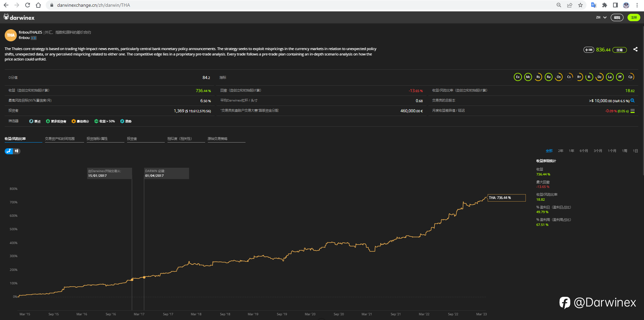
Task: Open the 投资者 tab
Action: pos(146,139)
